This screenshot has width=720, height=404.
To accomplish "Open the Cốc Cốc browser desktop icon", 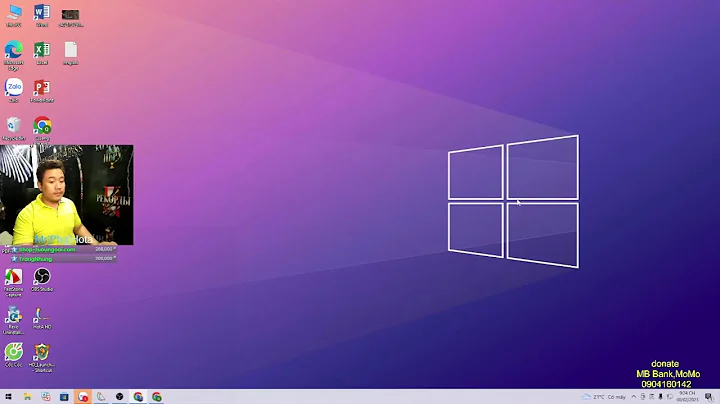I will (x=14, y=355).
